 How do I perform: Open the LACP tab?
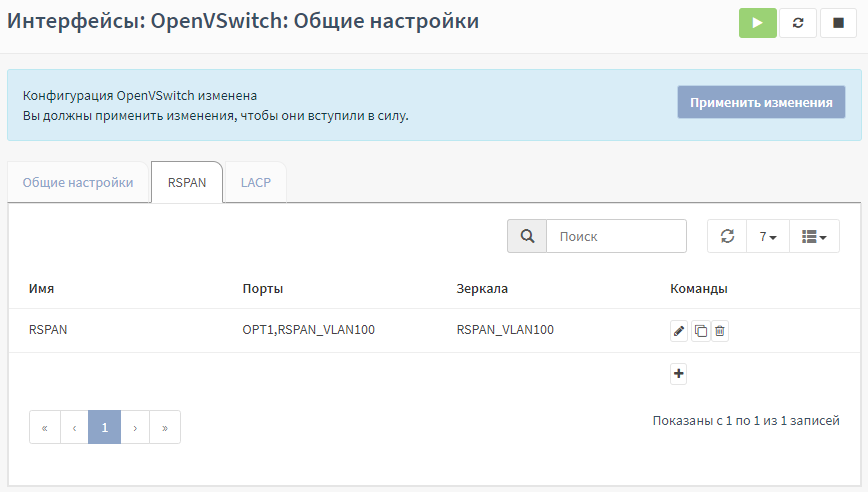256,183
